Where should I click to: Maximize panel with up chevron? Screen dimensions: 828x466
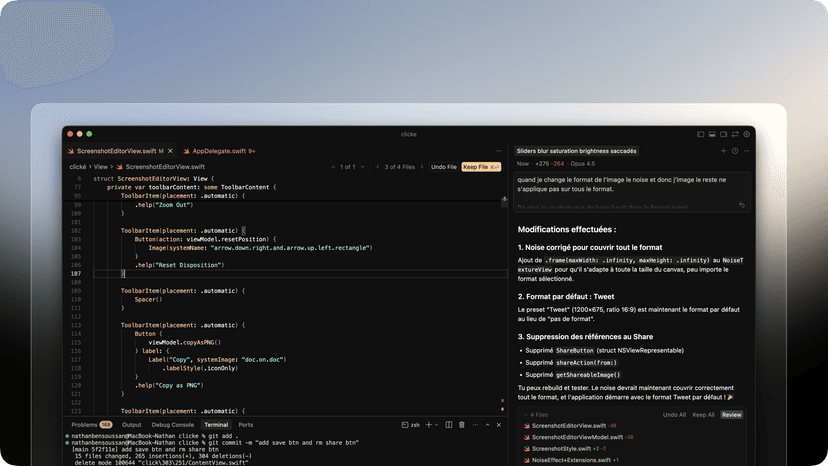coord(487,425)
